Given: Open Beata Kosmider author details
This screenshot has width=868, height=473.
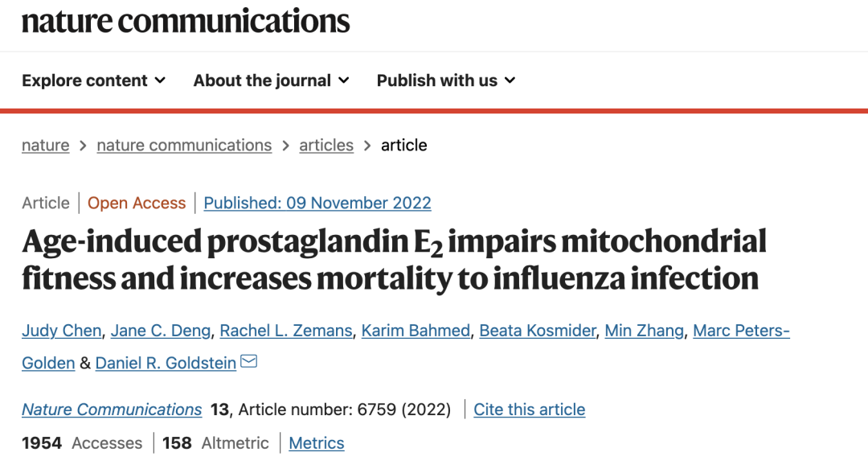Looking at the screenshot, I should tap(538, 331).
